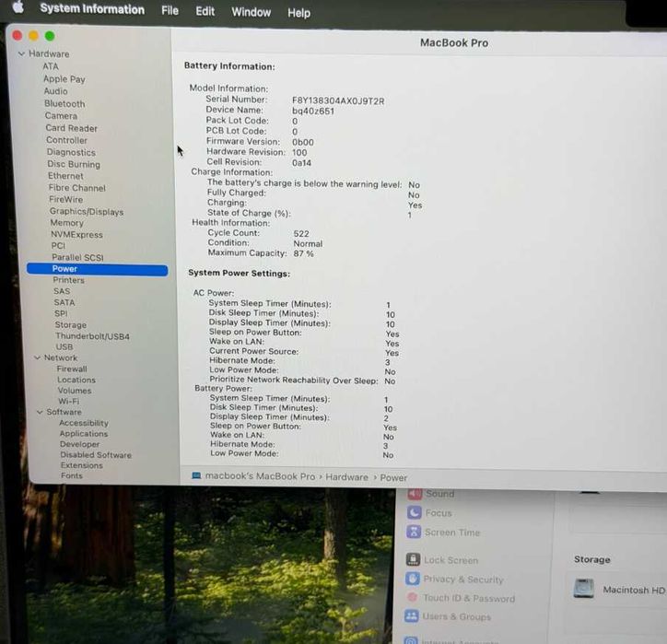The width and height of the screenshot is (667, 644).
Task: Select the highlighted Power item
Action: (x=97, y=269)
